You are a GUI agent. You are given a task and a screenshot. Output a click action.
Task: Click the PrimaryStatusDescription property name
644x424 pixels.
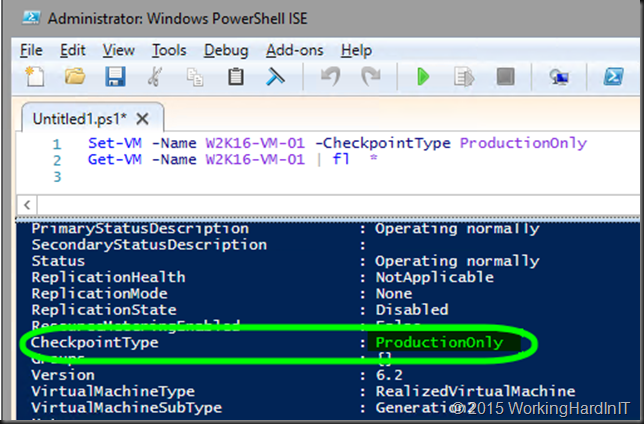tap(140, 228)
